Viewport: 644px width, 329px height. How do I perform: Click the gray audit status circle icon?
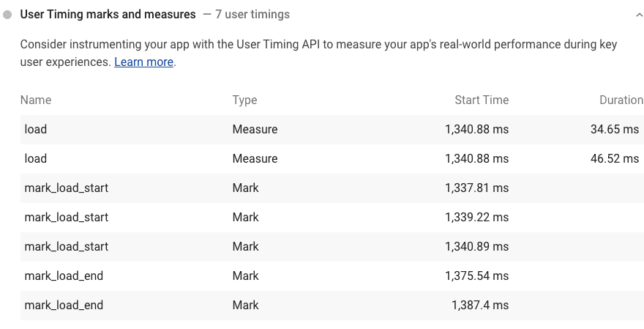[7, 14]
